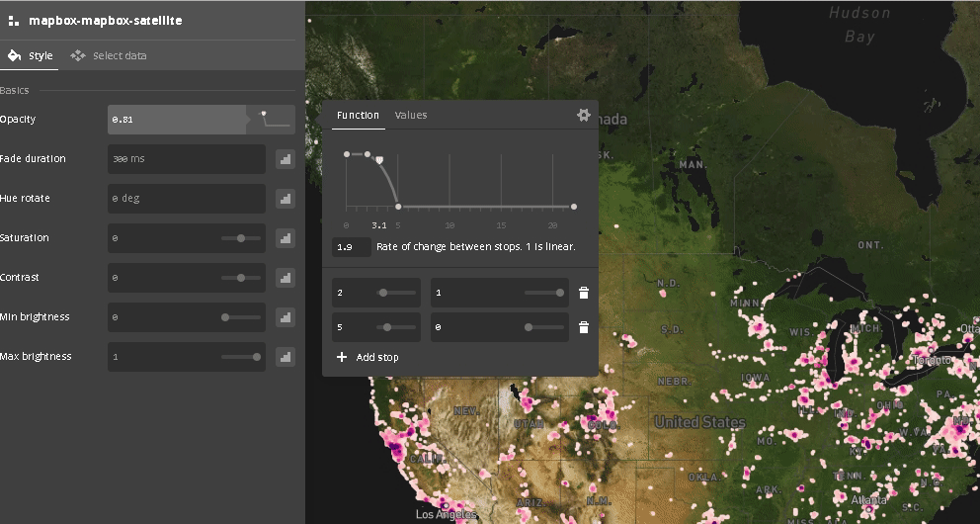Click the graph end point at zoom 22
This screenshot has width=980, height=524.
click(574, 207)
